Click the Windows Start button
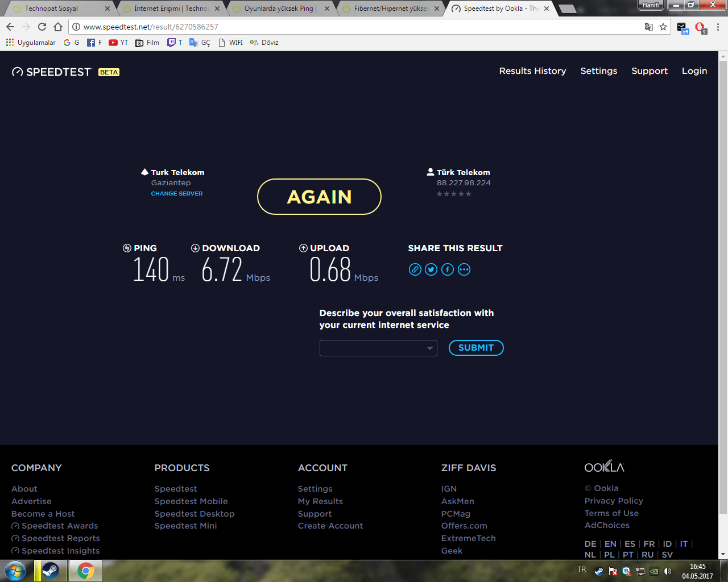728x582 pixels. pyautogui.click(x=15, y=571)
